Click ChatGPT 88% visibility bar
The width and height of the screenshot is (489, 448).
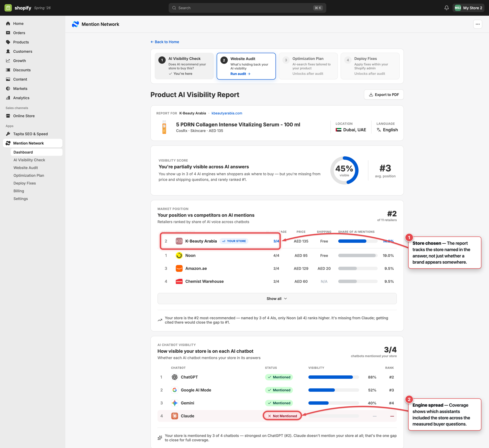tap(334, 377)
